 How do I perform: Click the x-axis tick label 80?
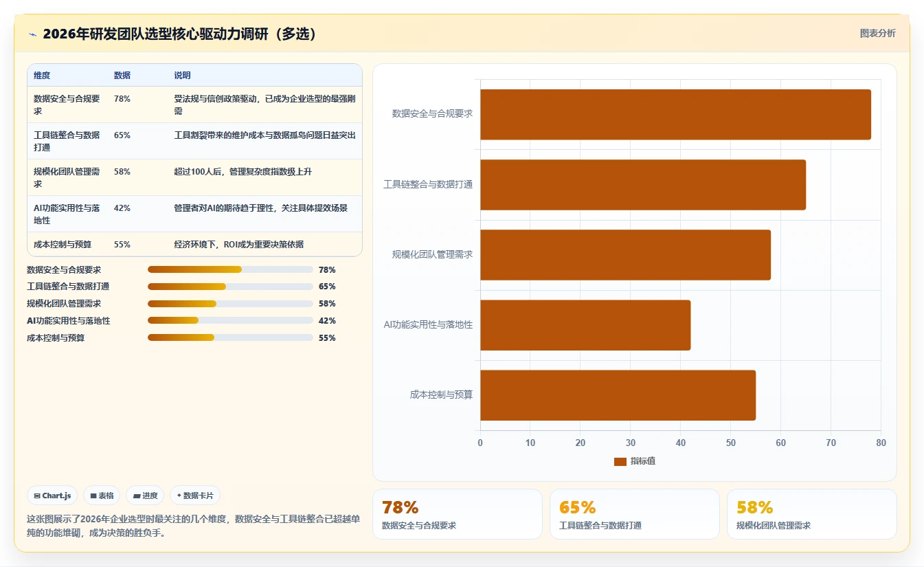[x=881, y=443]
